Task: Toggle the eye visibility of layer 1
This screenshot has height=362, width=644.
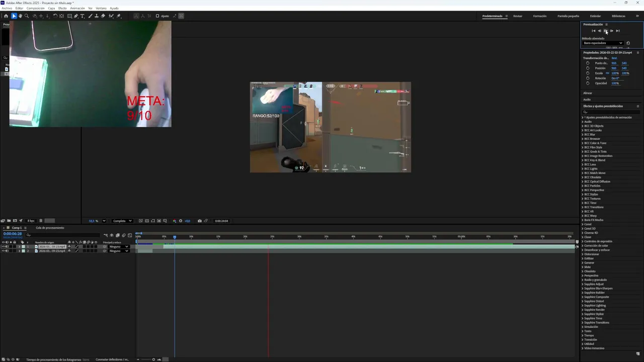Action: [x=3, y=246]
